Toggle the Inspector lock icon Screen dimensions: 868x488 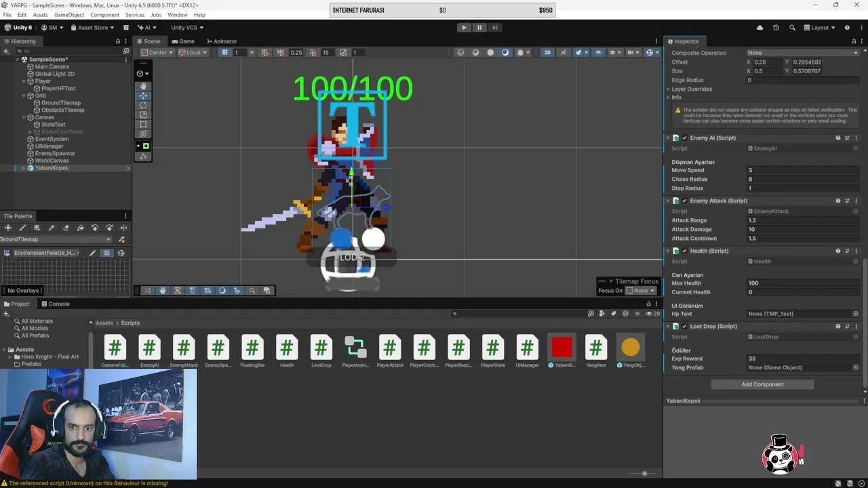pyautogui.click(x=854, y=41)
